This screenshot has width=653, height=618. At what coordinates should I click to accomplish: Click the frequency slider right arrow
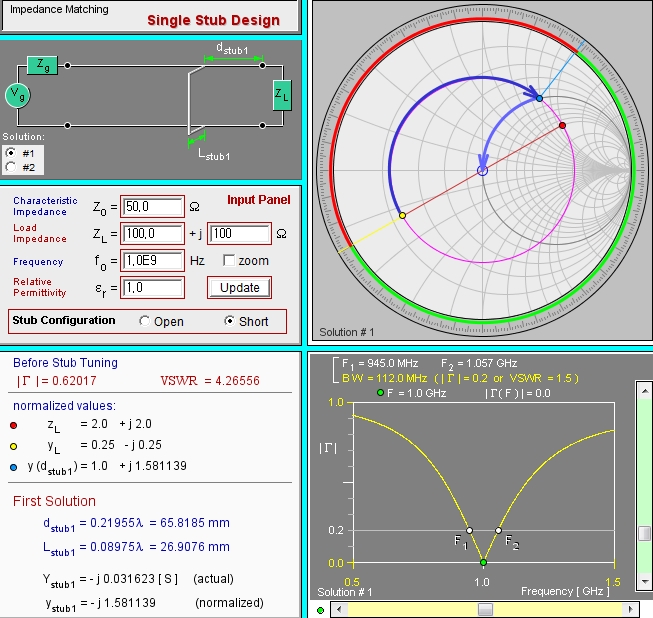click(631, 610)
